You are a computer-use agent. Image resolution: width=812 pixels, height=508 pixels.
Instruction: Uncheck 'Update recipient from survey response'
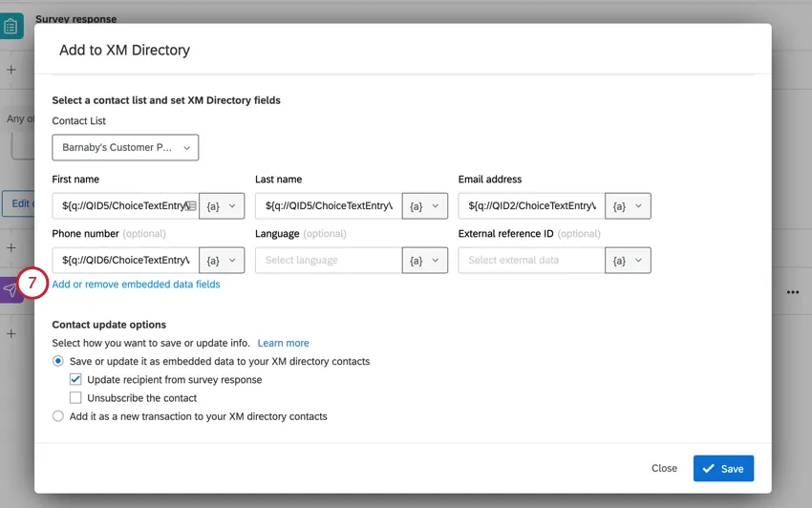click(76, 380)
